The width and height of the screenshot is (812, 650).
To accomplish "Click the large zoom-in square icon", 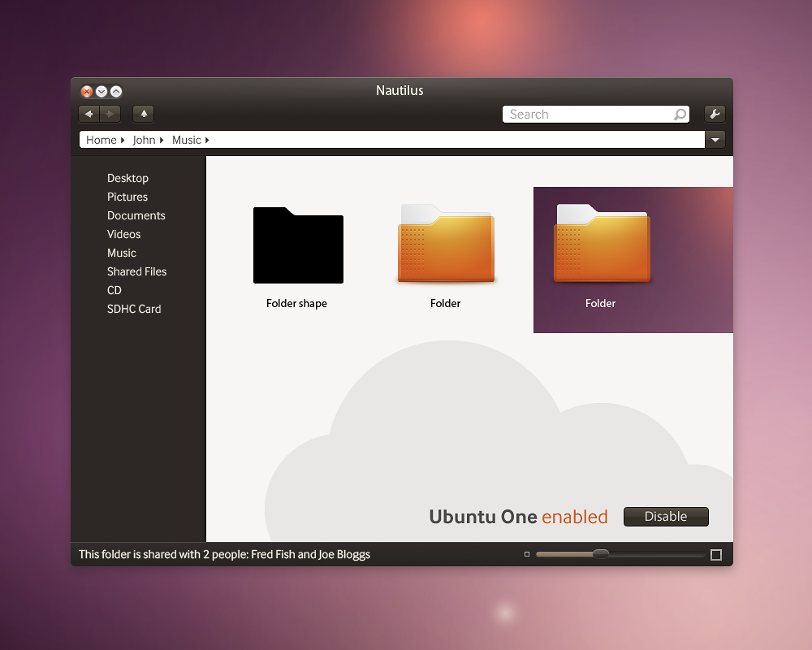I will (x=716, y=555).
